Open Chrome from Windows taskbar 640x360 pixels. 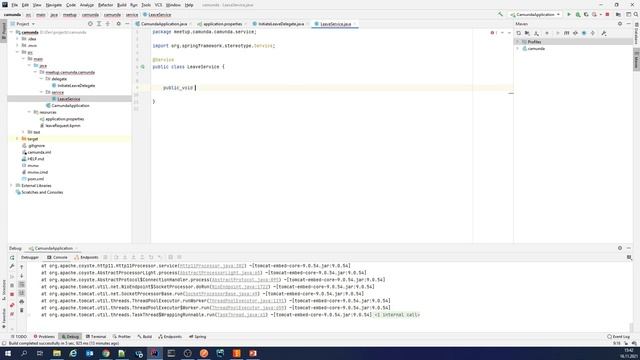[106, 353]
